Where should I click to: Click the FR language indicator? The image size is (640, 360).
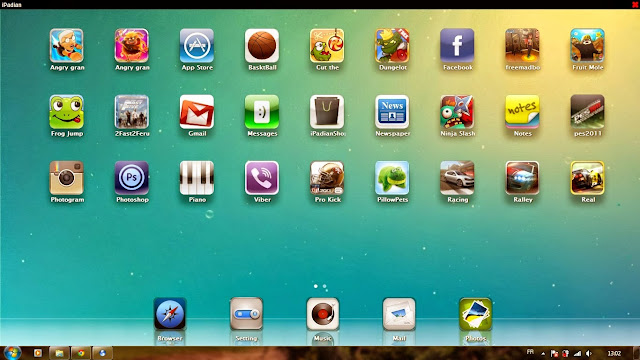530,352
